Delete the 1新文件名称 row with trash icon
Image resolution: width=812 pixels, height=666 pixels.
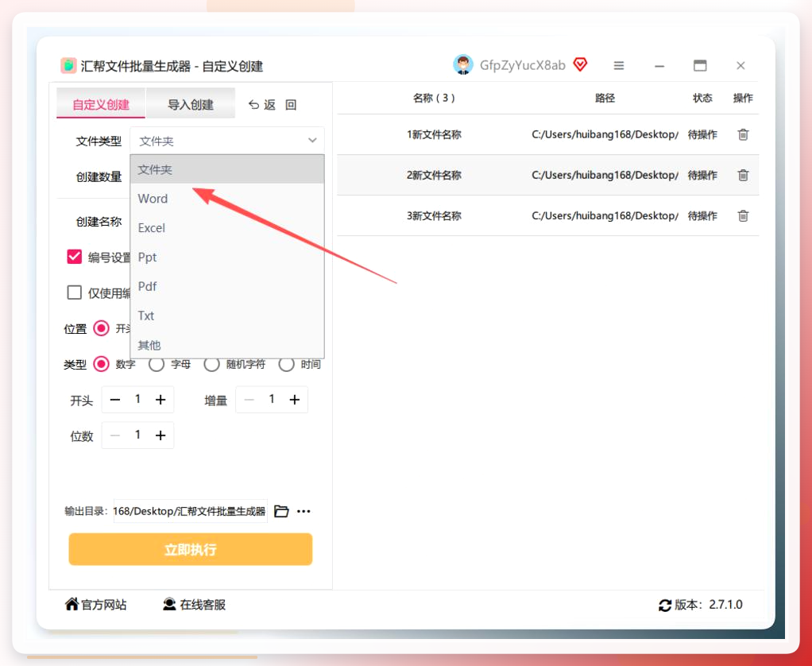[743, 134]
